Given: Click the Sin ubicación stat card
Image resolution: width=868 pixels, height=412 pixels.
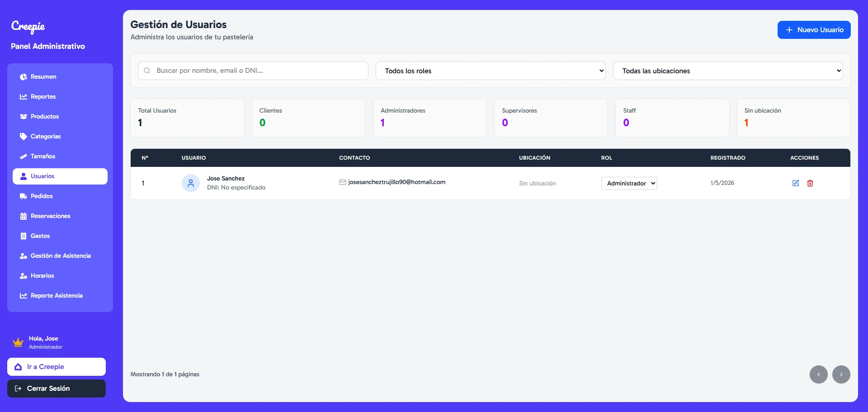Looking at the screenshot, I should (x=794, y=118).
